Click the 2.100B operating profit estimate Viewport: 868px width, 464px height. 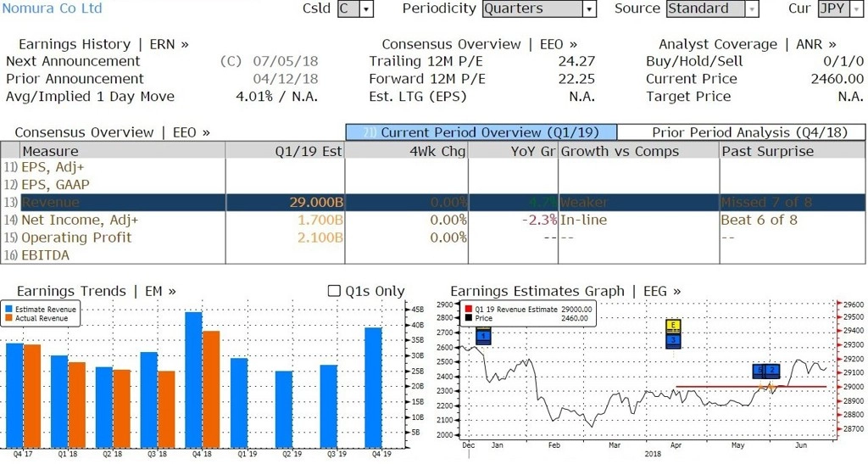tap(320, 238)
